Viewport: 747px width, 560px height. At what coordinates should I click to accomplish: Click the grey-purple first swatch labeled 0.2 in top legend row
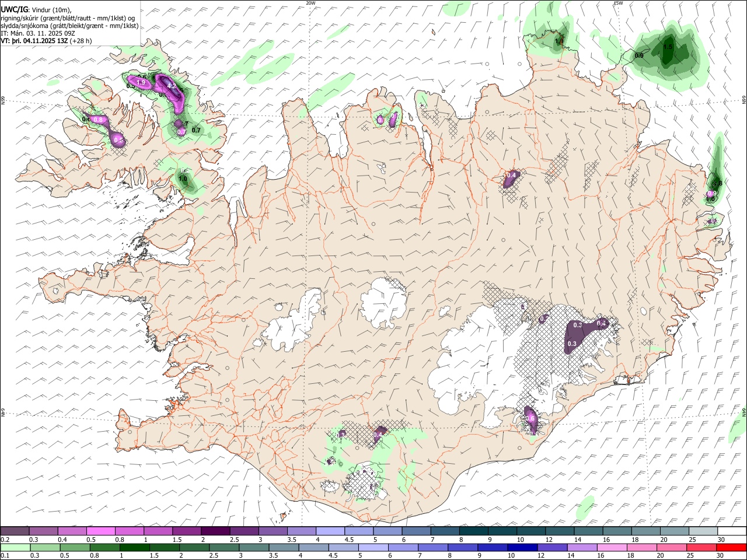[15, 531]
